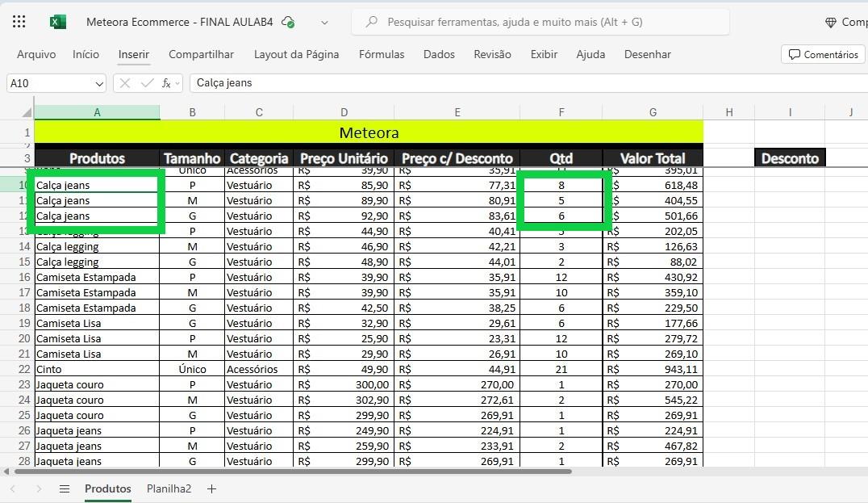The height and width of the screenshot is (503, 868).
Task: Switch to the Início tab
Action: coord(86,54)
